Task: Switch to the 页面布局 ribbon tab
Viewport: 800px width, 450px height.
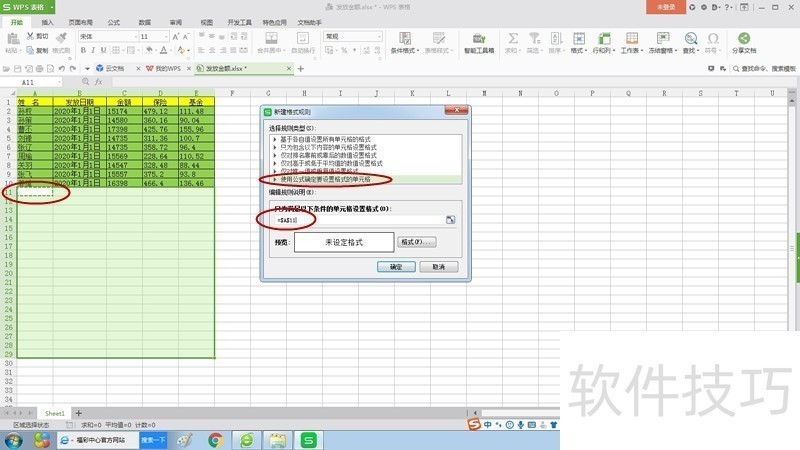Action: pyautogui.click(x=81, y=22)
